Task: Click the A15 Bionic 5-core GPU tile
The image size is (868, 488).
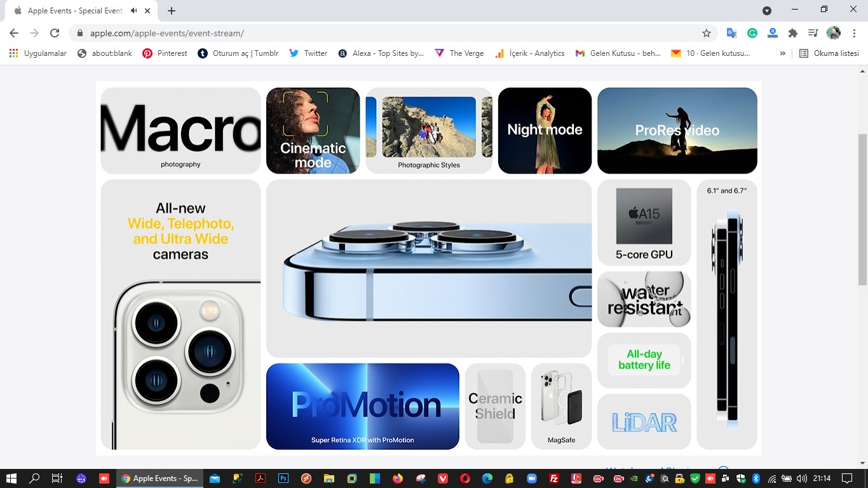Action: tap(644, 222)
